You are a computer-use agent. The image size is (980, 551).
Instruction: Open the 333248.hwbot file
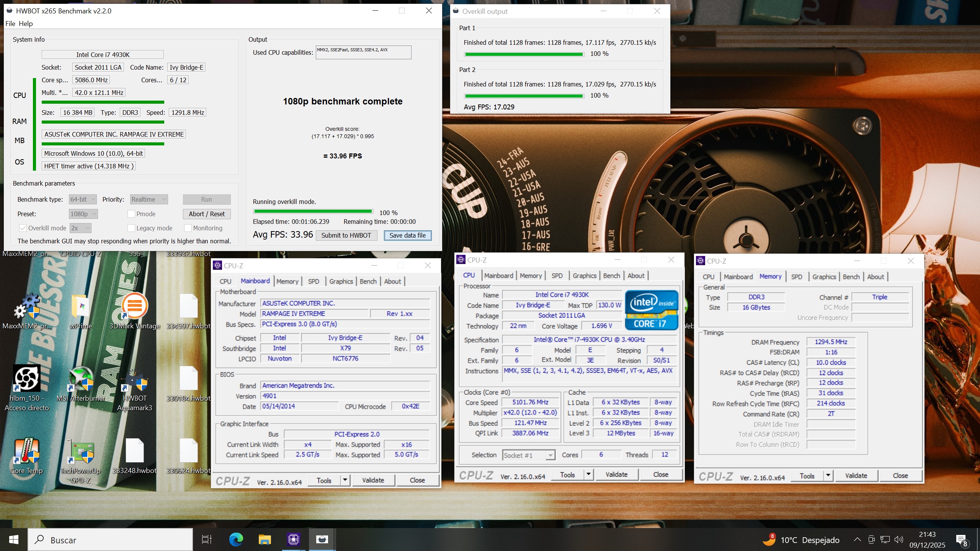click(x=135, y=452)
